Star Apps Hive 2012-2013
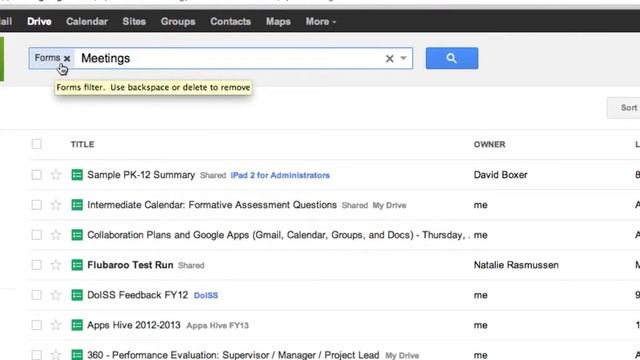640x360 pixels. 56,325
